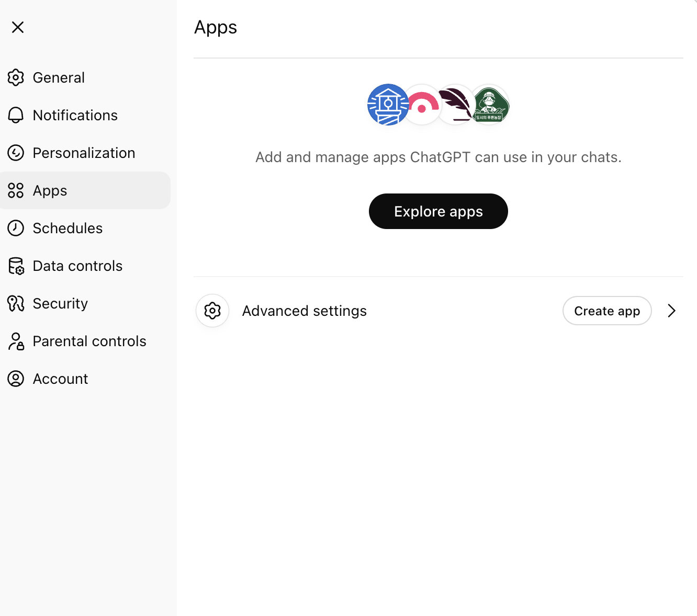Viewport: 697px width, 616px height.
Task: Open the Security label in sidebar
Action: coord(60,304)
